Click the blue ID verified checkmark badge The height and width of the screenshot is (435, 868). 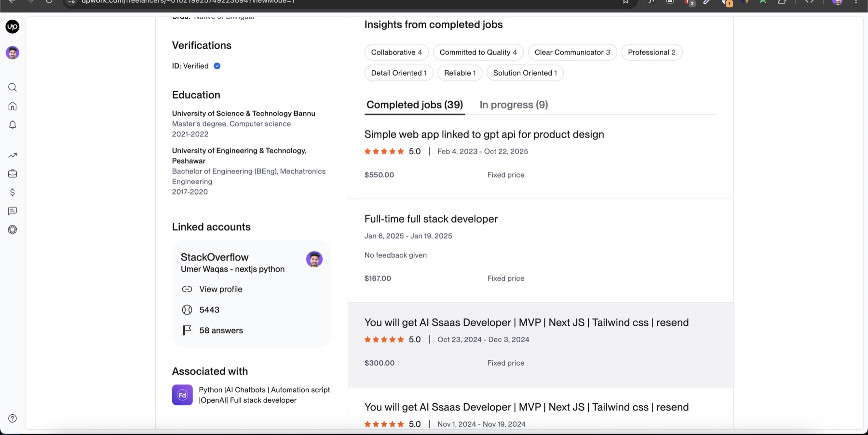[217, 66]
